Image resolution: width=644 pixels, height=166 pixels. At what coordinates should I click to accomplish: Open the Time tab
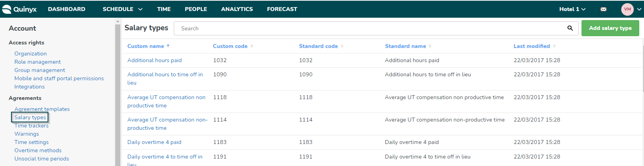[x=164, y=9]
